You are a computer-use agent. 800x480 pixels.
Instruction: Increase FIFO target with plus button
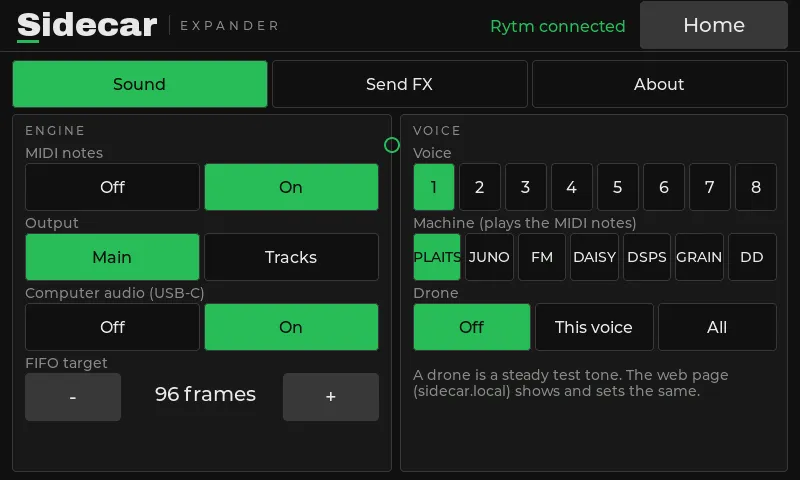[x=331, y=397]
